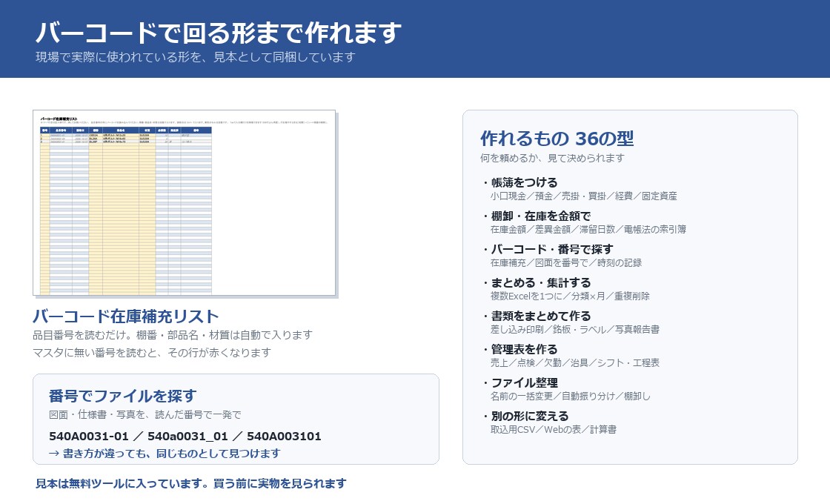830x504 pixels.
Task: Click the line '品目番号を読むだけ。棚番・部品名・材質は自動で入ります'
Action: coord(173,335)
